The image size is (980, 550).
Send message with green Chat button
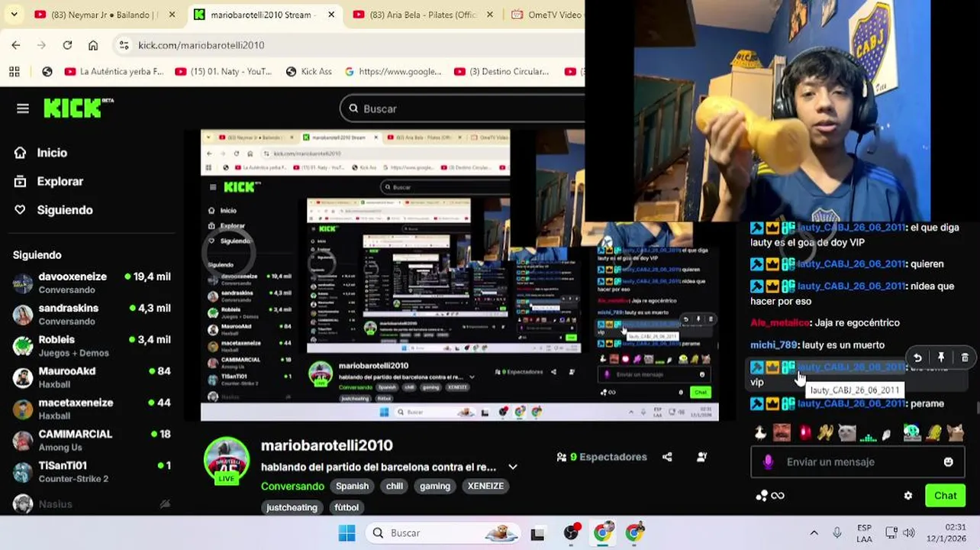tap(945, 495)
